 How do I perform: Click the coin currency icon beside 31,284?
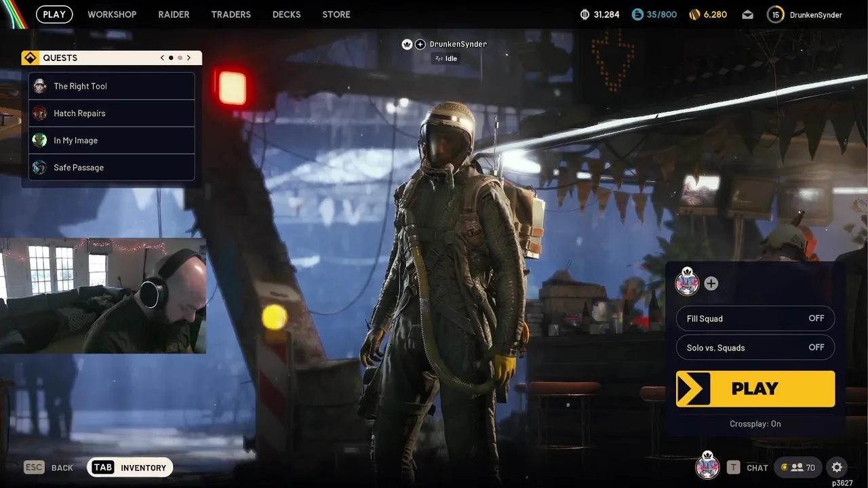click(x=585, y=14)
